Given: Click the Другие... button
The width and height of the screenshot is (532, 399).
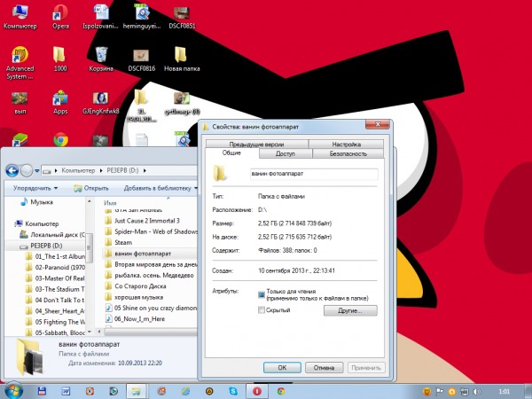Looking at the screenshot, I should tap(350, 310).
